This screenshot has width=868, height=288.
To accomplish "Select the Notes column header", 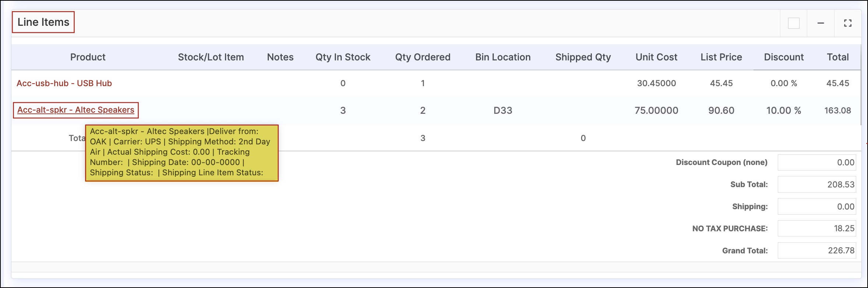I will coord(280,57).
